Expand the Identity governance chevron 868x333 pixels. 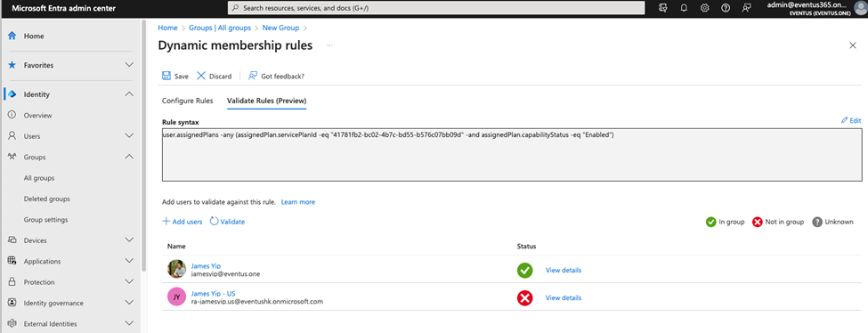pyautogui.click(x=129, y=303)
